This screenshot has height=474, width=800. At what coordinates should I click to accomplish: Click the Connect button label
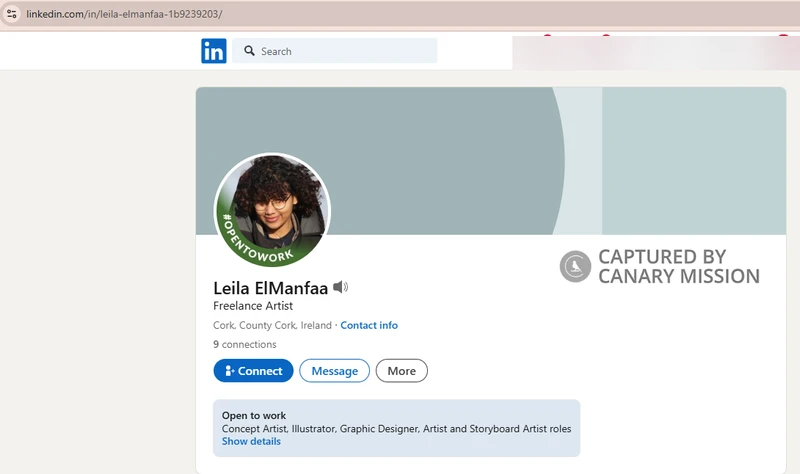tap(260, 371)
